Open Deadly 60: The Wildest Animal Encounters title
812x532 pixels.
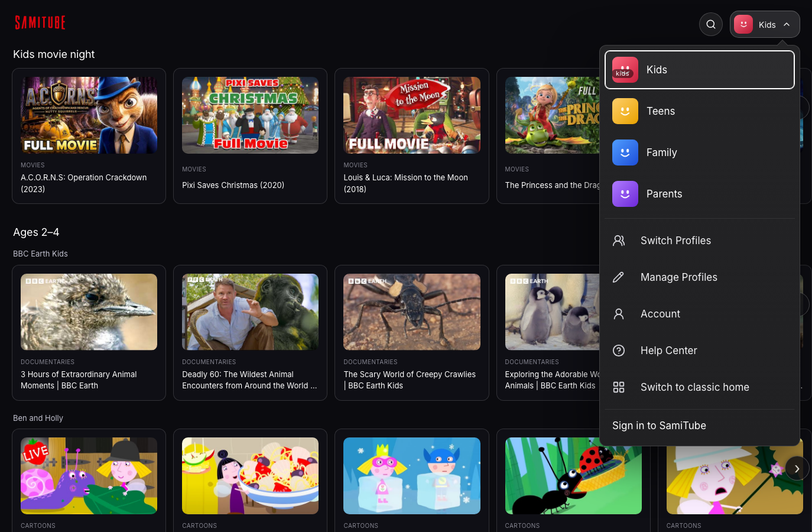coord(249,380)
